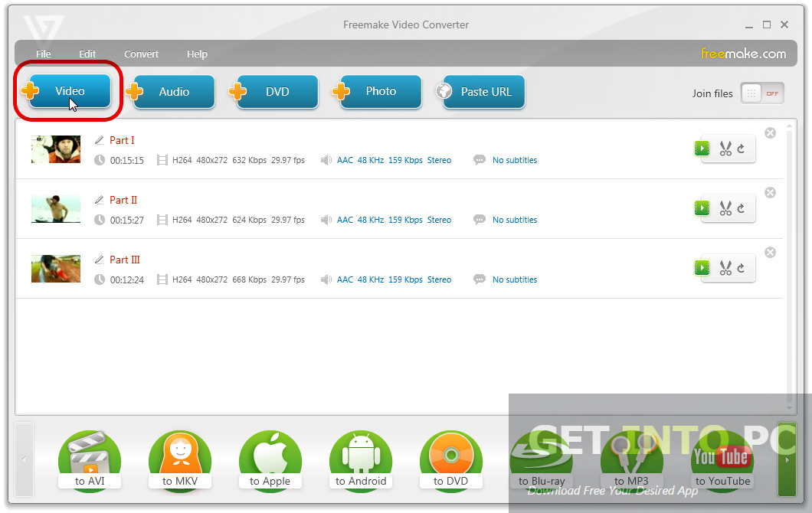Screen dimensions: 812x513
Task: Remove Part III from the list
Action: (771, 252)
